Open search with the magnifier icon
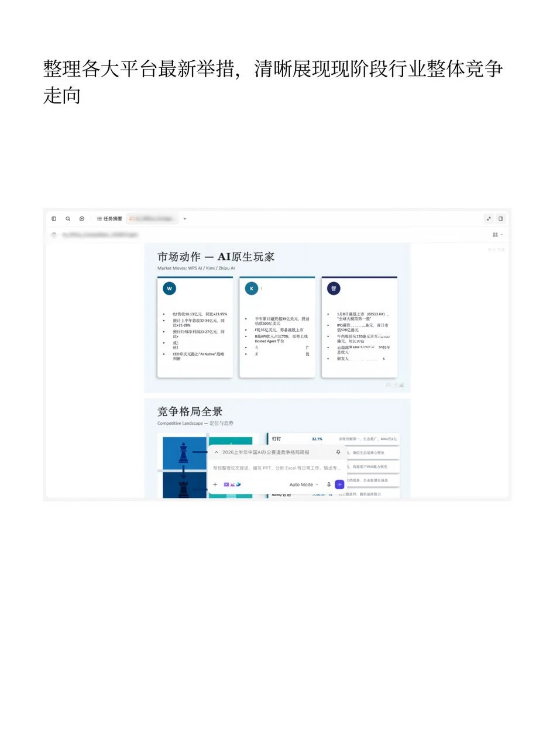Screen dimensions: 560x749 coord(68,219)
